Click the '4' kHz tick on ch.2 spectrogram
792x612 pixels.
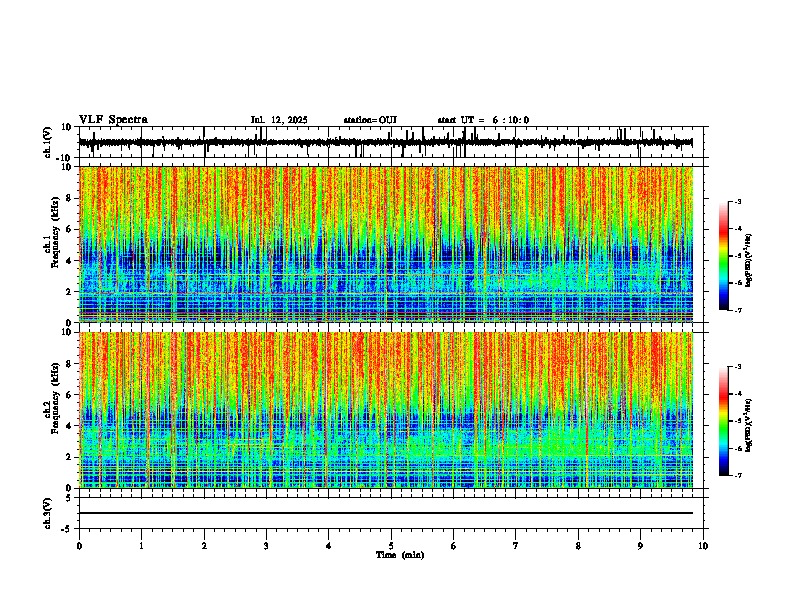pos(70,426)
